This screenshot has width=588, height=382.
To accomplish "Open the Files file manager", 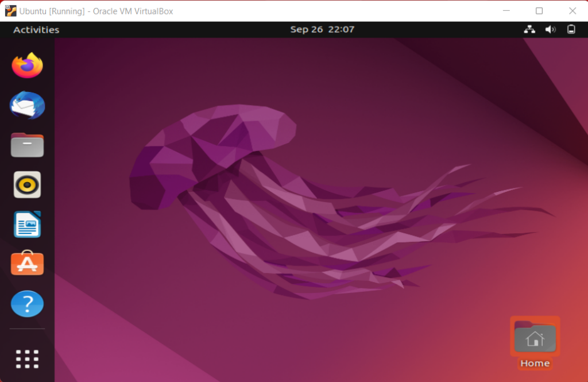I will point(27,145).
